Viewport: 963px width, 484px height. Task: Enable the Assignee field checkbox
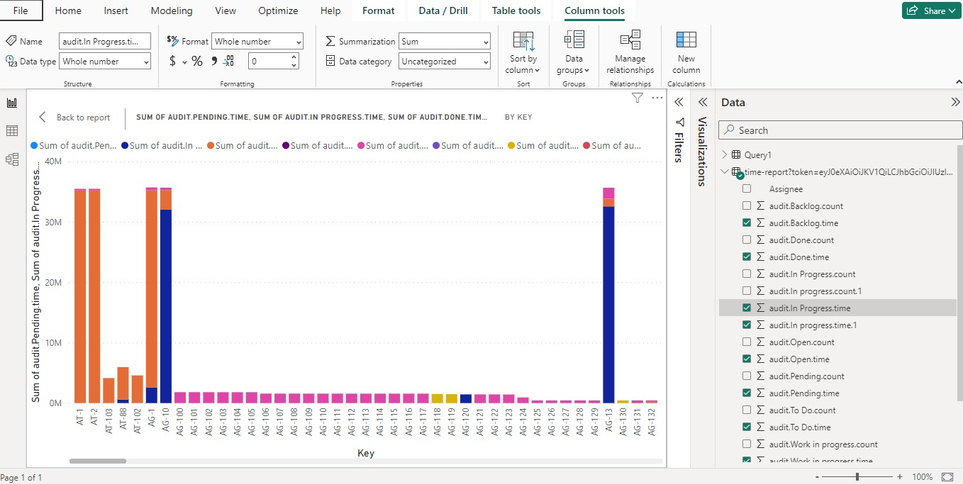747,188
